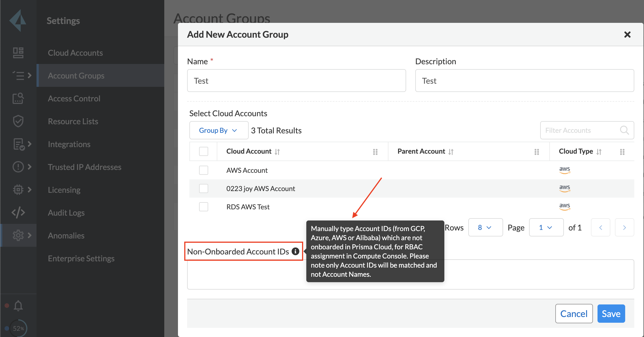Click the shield policy icon in sidebar
The height and width of the screenshot is (337, 644).
tap(18, 121)
